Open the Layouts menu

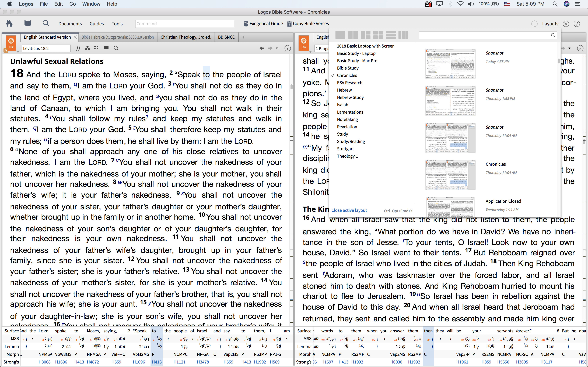click(x=550, y=24)
